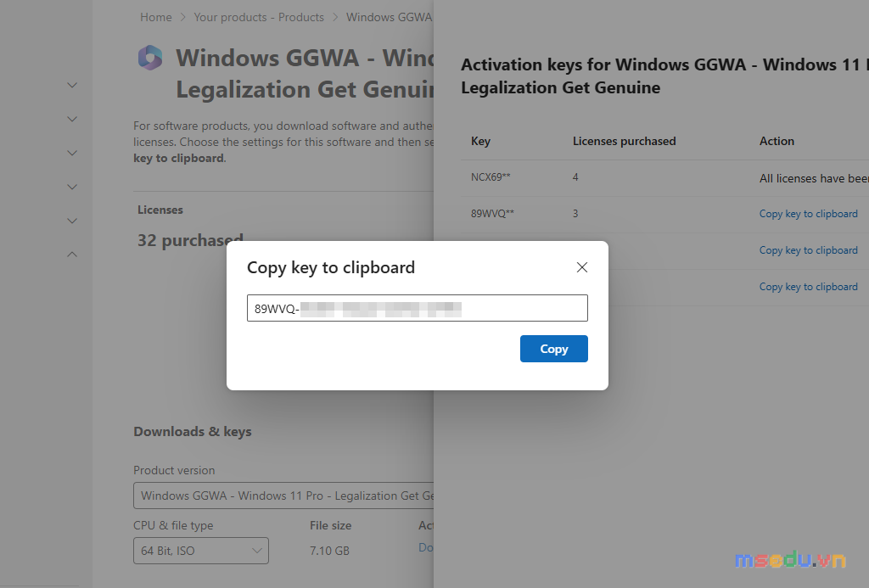Click the Windows GGWA breadcrumb item

[389, 17]
